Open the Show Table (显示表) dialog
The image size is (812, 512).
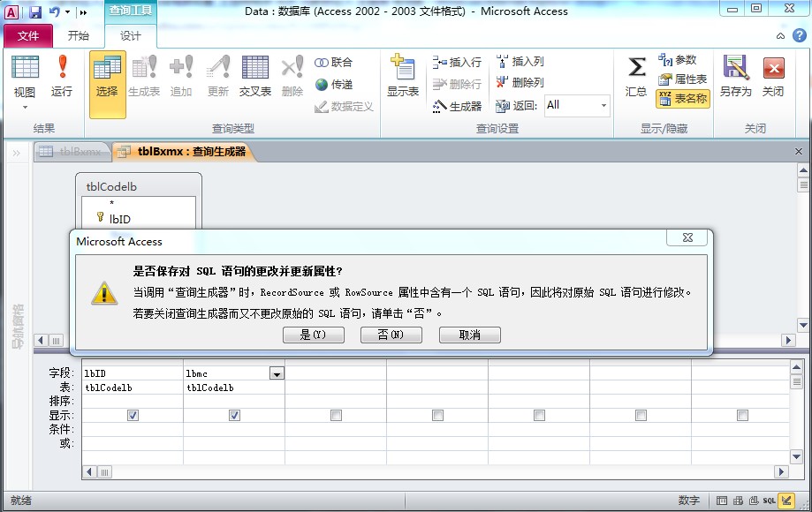pos(403,76)
